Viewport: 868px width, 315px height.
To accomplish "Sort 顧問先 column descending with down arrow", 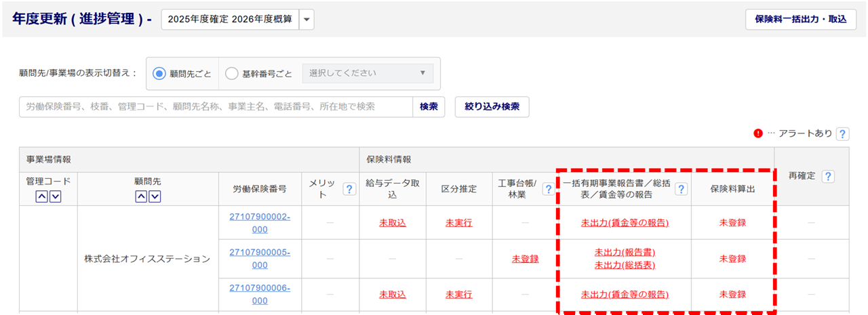I will pos(155,196).
